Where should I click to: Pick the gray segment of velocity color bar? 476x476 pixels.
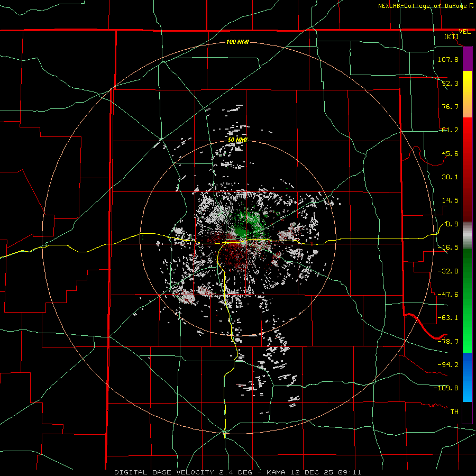coord(467,235)
